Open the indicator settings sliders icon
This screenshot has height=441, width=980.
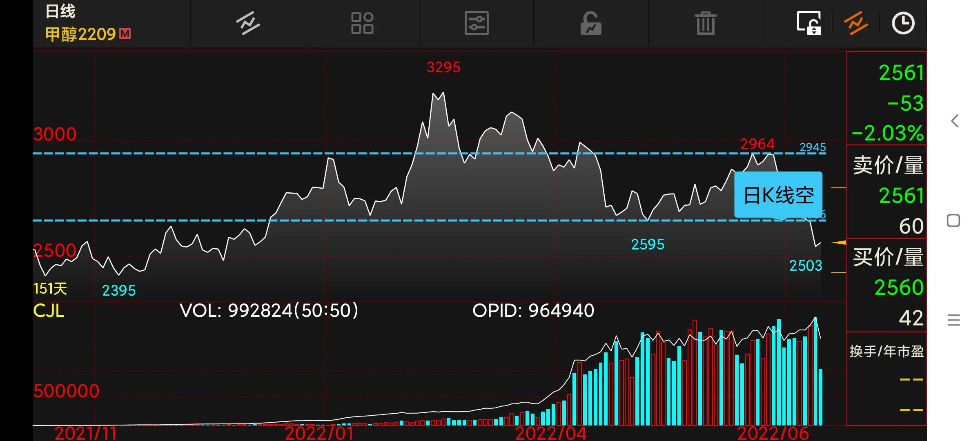point(477,23)
